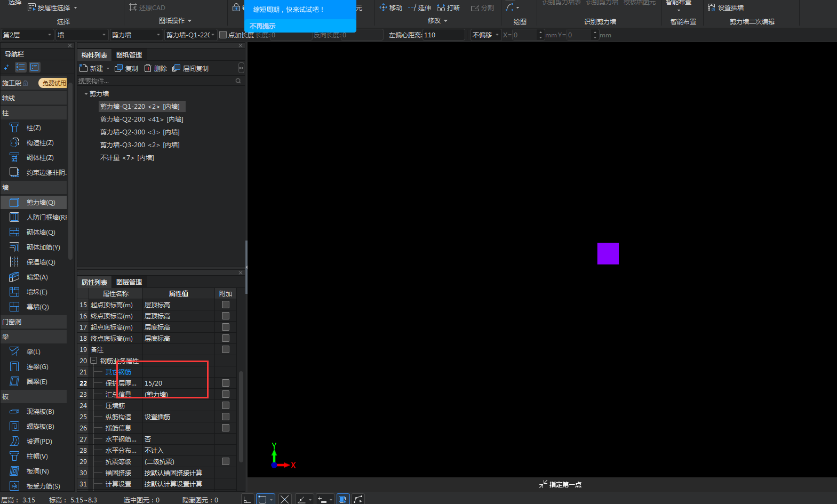Select the 板洞(N) slab opening icon
The height and width of the screenshot is (504, 837).
pos(14,471)
